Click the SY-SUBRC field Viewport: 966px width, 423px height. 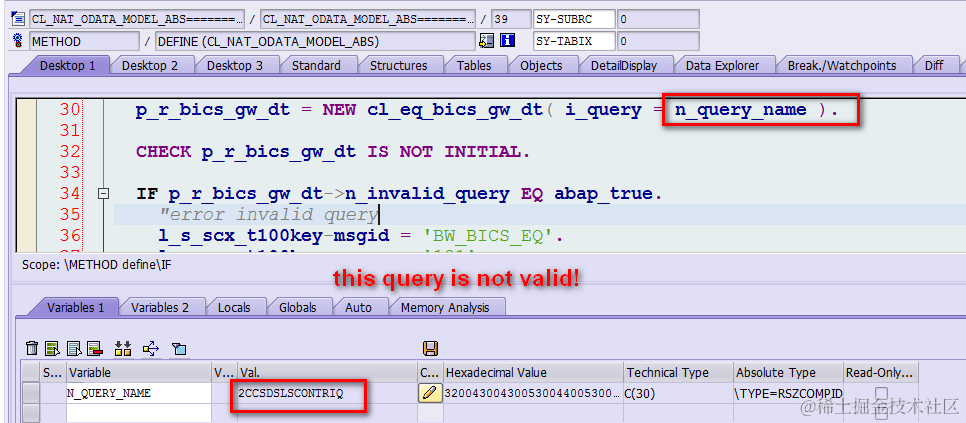[574, 19]
